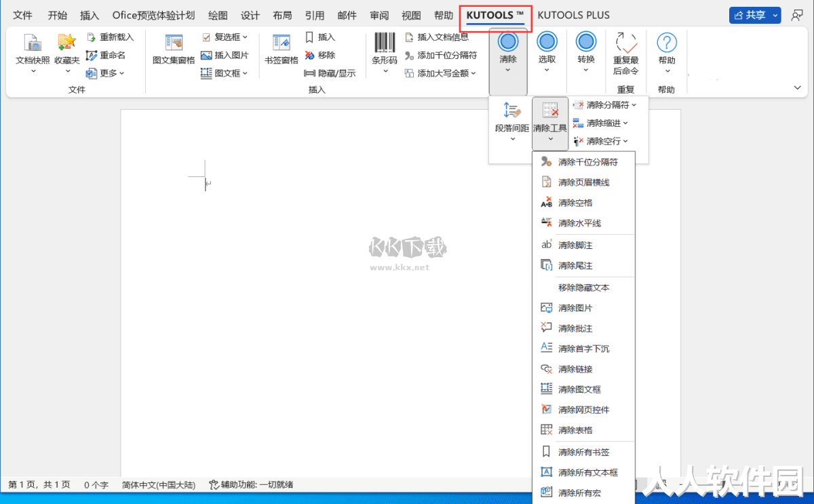Viewport: 814px width, 504px height.
Task: Select 清除图片 menu entry
Action: coord(583,308)
